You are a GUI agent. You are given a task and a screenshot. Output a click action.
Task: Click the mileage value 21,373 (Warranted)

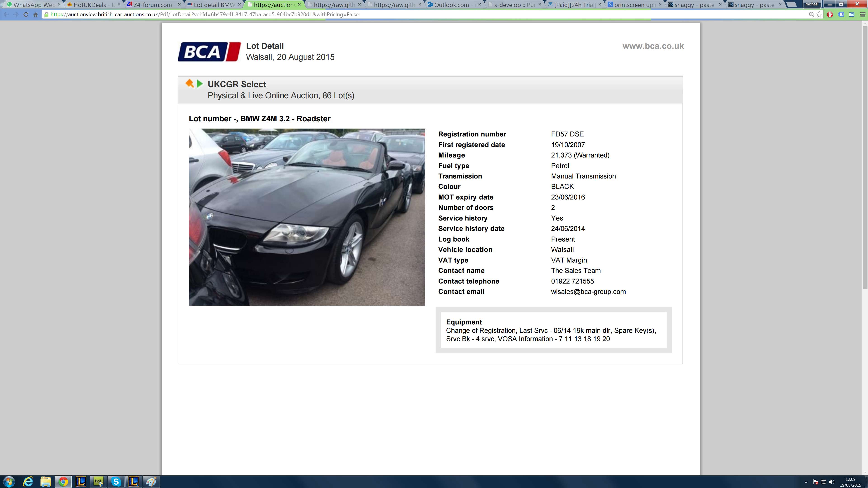tap(580, 155)
